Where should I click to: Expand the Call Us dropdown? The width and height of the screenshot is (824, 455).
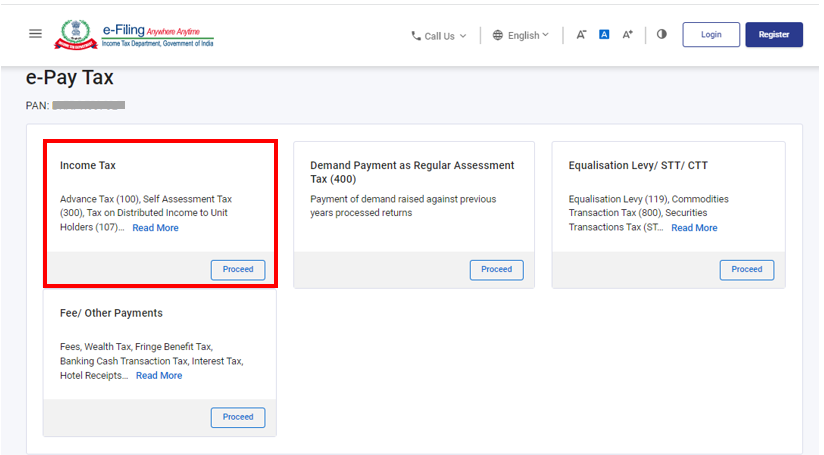461,36
